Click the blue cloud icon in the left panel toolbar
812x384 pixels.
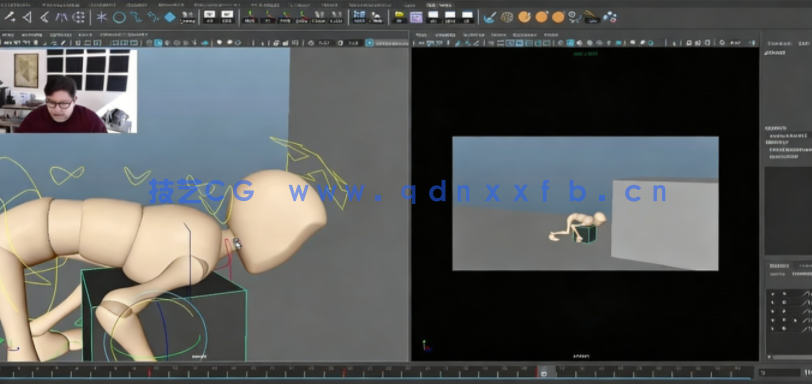[205, 43]
